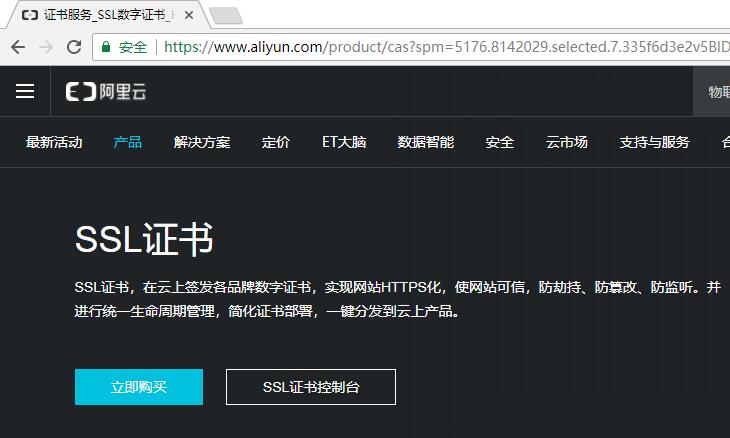Open the 最新活动 menu
This screenshot has width=730, height=438.
(x=54, y=142)
